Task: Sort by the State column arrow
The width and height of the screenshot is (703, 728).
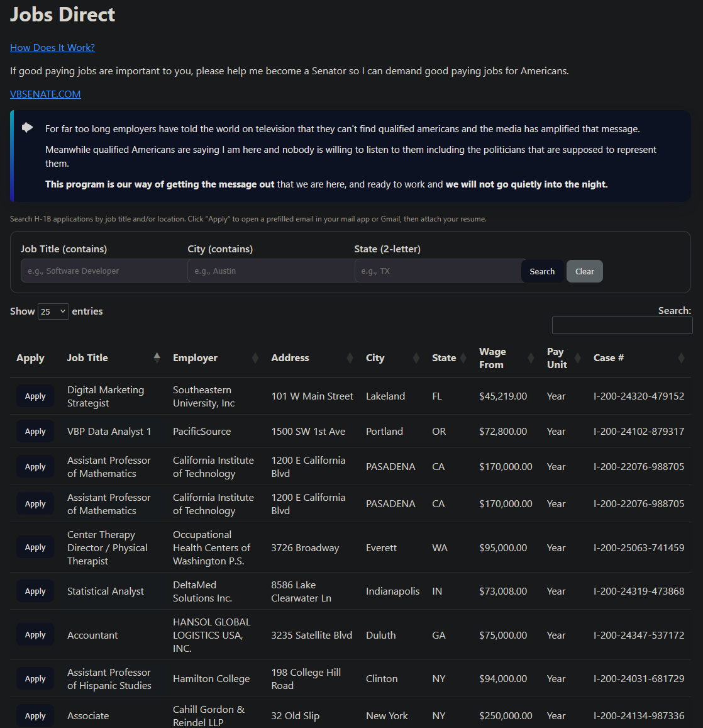Action: (463, 357)
